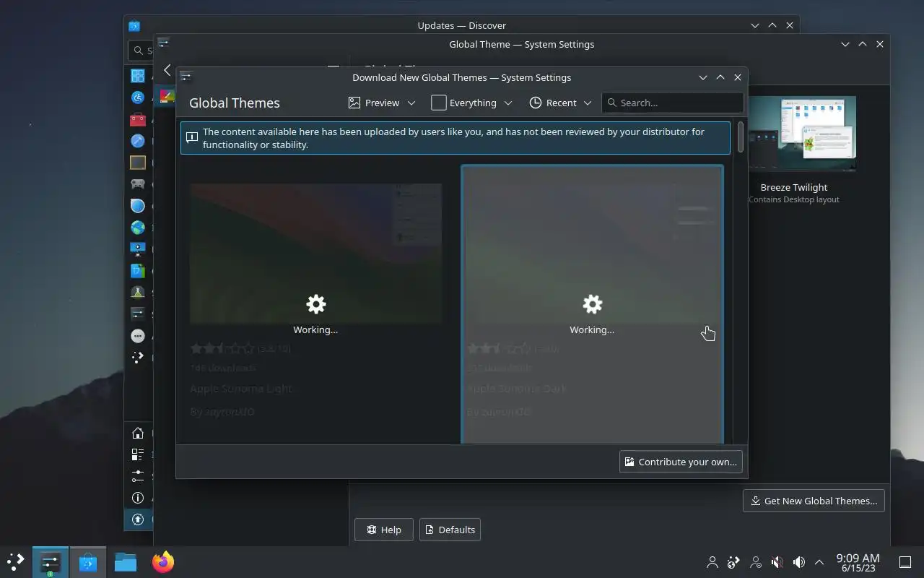Open the Recent sort order dropdown

[x=560, y=103]
